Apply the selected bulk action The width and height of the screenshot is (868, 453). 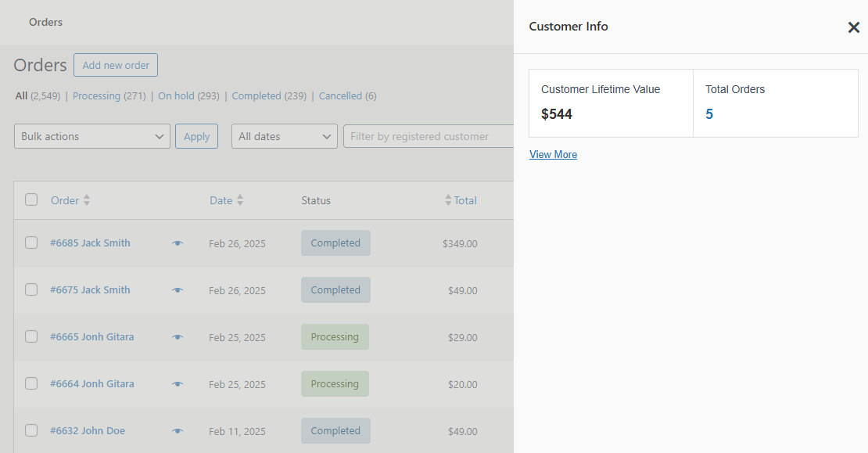coord(196,136)
